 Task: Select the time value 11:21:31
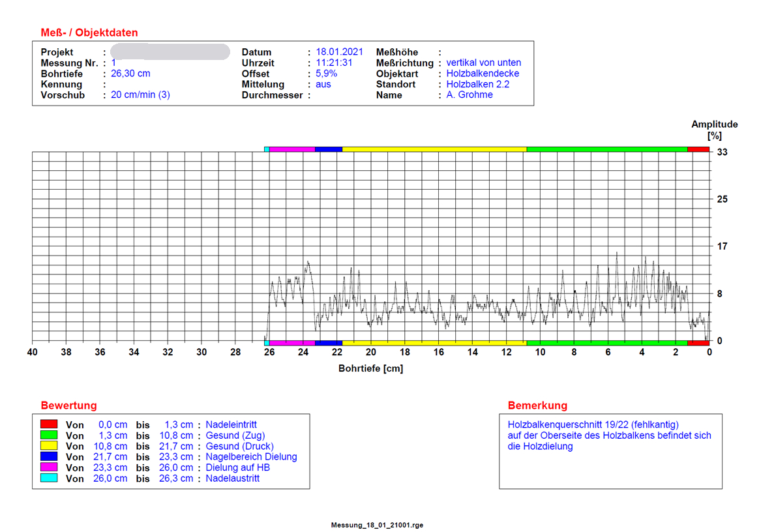(334, 63)
